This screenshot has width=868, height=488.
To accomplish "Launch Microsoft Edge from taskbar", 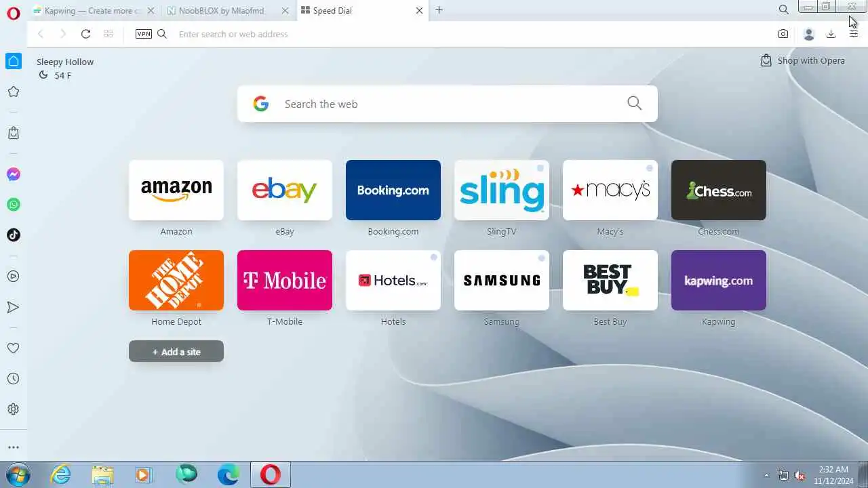I will (x=229, y=474).
